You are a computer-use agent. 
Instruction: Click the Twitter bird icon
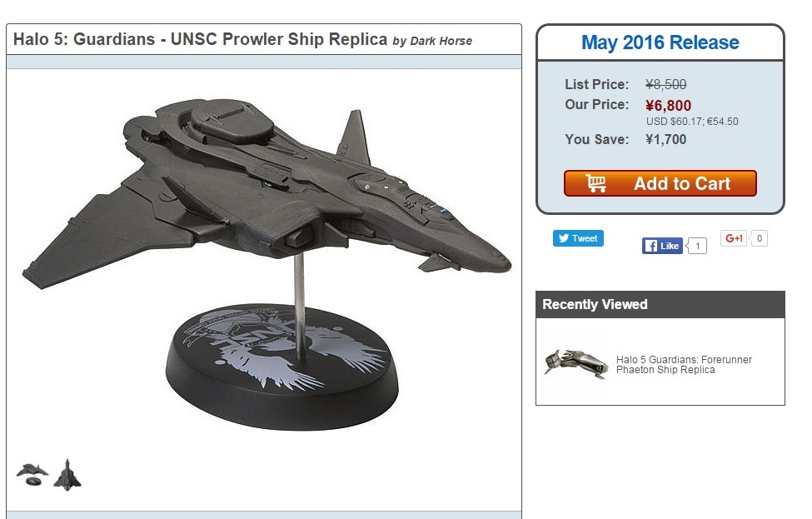point(564,238)
